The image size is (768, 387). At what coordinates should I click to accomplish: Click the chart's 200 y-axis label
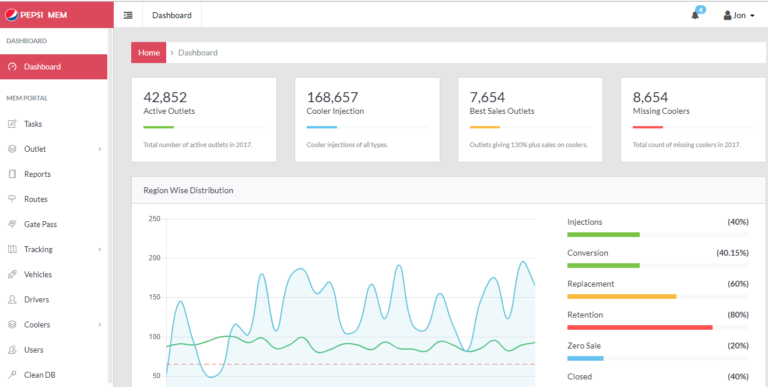(154, 258)
